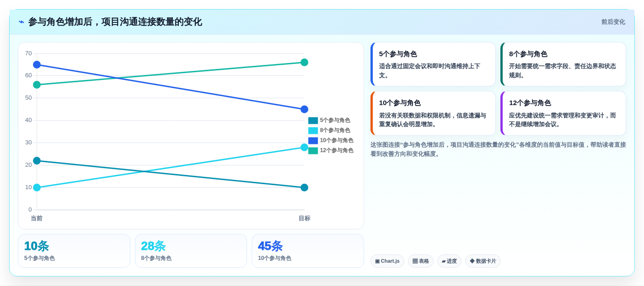Viewport: 644px width, 286px height.
Task: Click the y-axis value 70
Action: [28, 53]
